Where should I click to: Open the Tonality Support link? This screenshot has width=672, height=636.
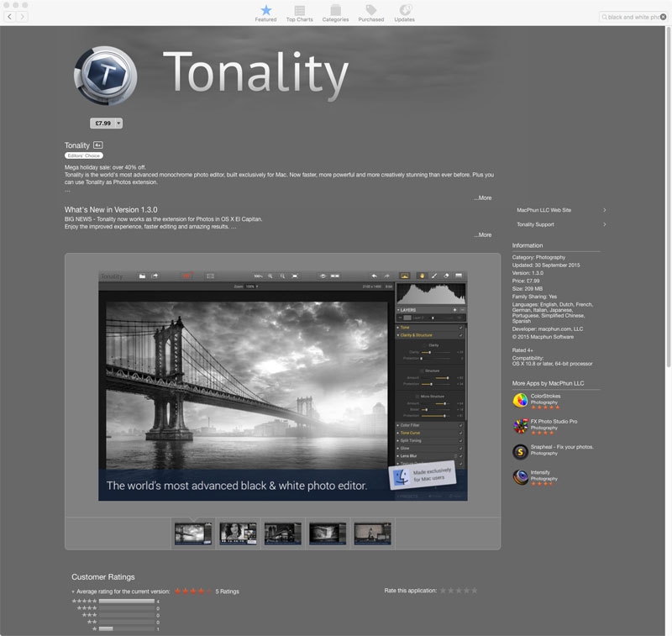coord(535,224)
